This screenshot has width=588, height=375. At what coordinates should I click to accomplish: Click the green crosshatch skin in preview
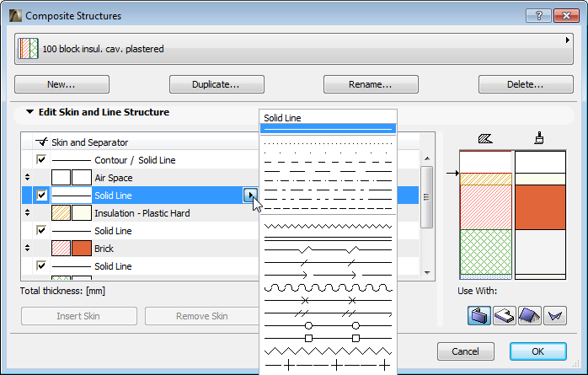click(x=485, y=252)
